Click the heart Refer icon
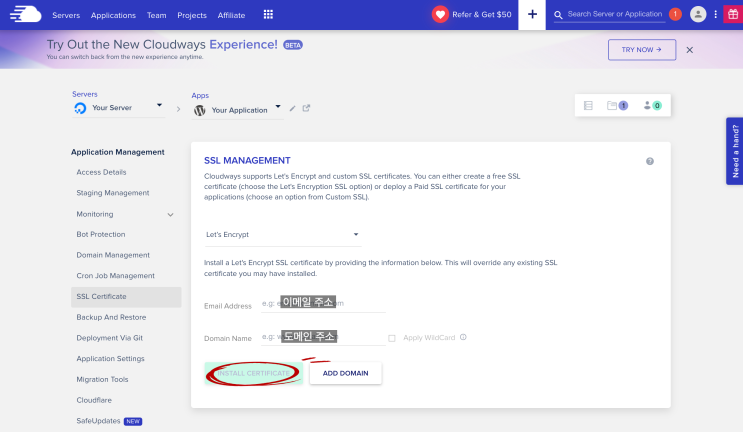This screenshot has height=432, width=743. [440, 14]
